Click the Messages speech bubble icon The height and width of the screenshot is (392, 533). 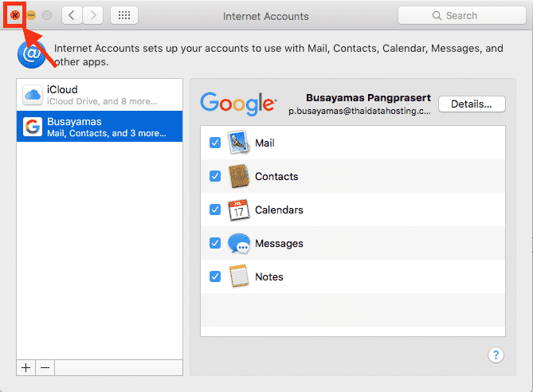tap(239, 244)
